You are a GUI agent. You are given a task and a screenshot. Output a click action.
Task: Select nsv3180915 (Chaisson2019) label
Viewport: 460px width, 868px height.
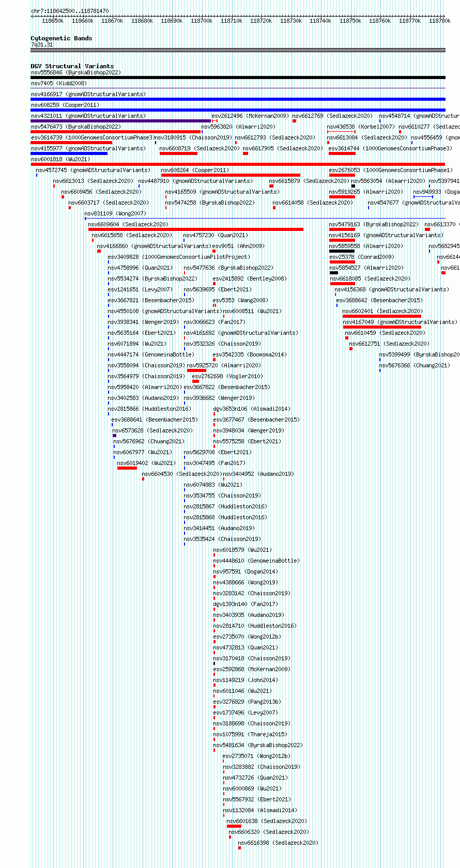(193, 137)
